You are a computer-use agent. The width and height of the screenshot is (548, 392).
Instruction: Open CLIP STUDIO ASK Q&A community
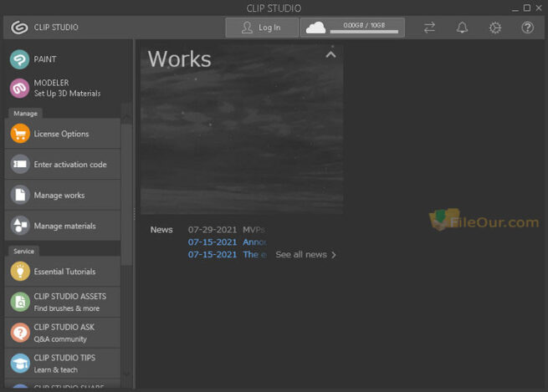63,333
